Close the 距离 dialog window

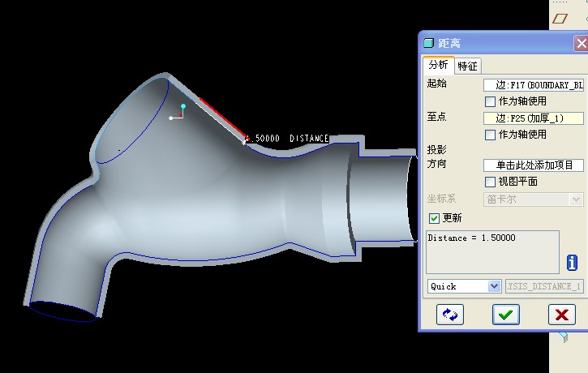pyautogui.click(x=582, y=44)
